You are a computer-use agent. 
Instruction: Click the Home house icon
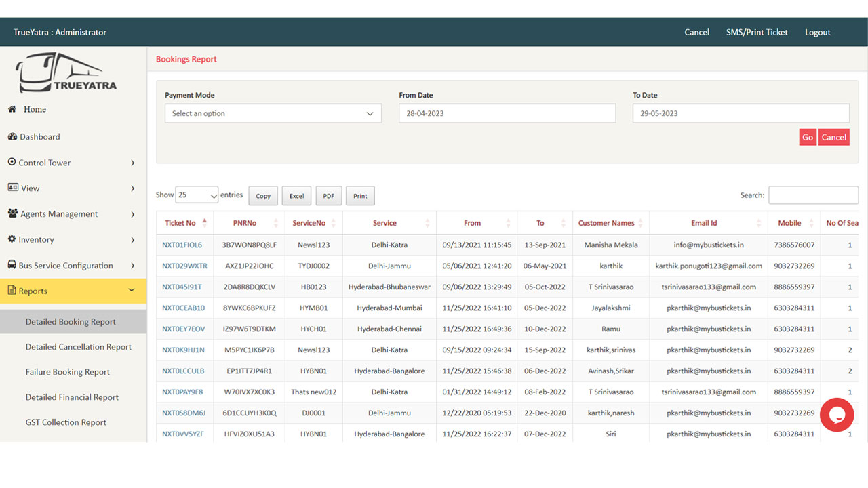pyautogui.click(x=12, y=109)
